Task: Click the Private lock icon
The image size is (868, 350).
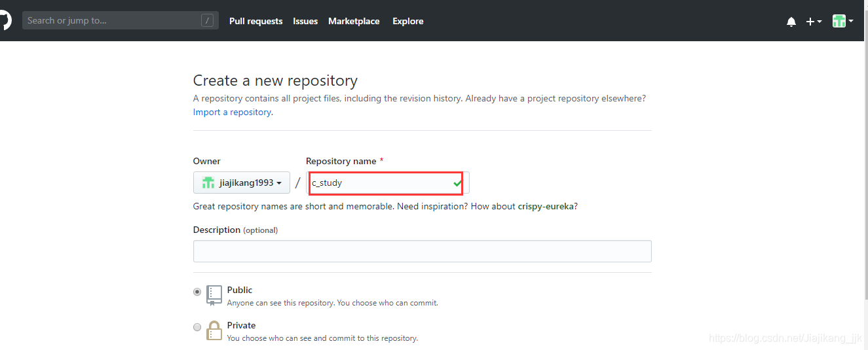Action: click(x=214, y=330)
